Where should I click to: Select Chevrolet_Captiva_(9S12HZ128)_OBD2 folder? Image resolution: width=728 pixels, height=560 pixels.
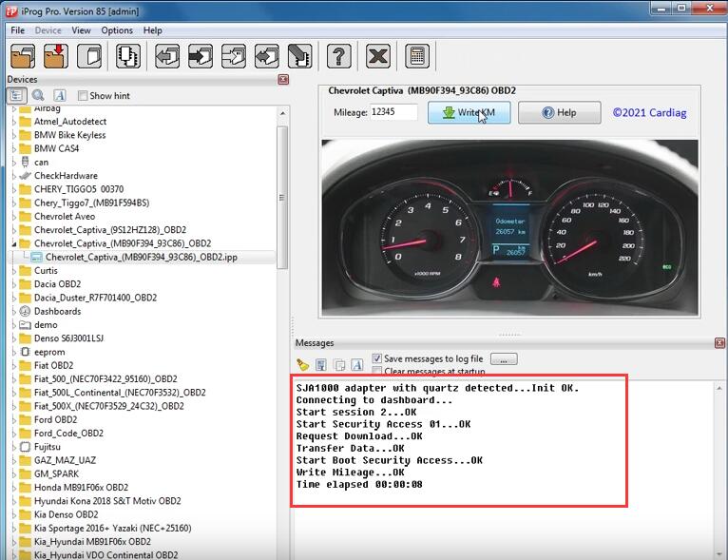[x=110, y=230]
